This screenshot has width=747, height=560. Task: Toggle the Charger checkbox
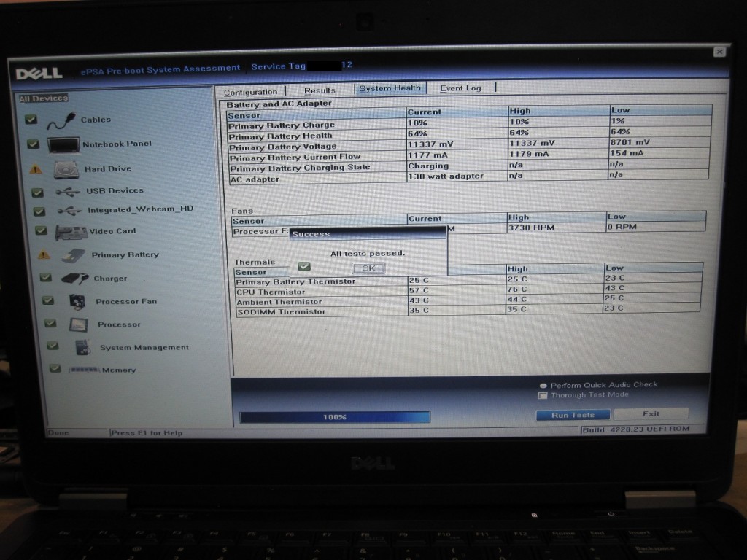pos(46,277)
